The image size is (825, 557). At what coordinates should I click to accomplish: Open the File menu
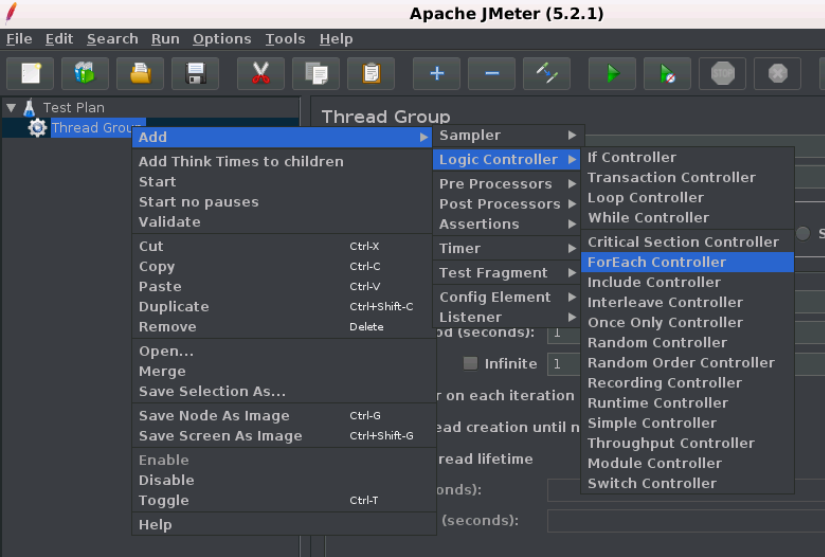tap(19, 39)
